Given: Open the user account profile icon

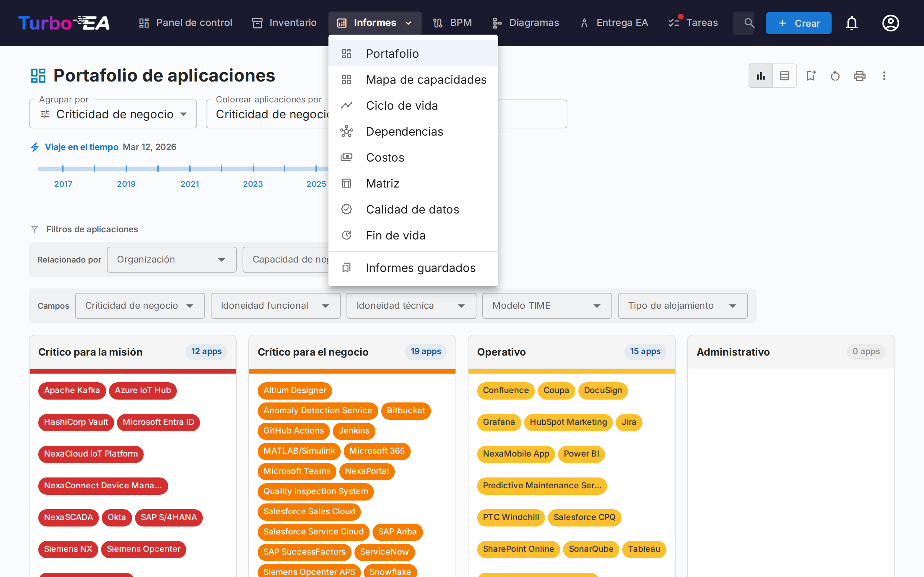Looking at the screenshot, I should [890, 23].
